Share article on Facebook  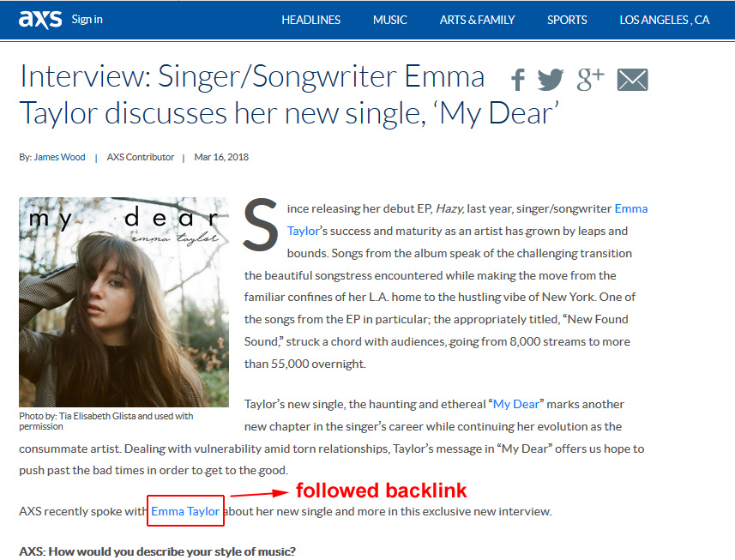click(517, 80)
